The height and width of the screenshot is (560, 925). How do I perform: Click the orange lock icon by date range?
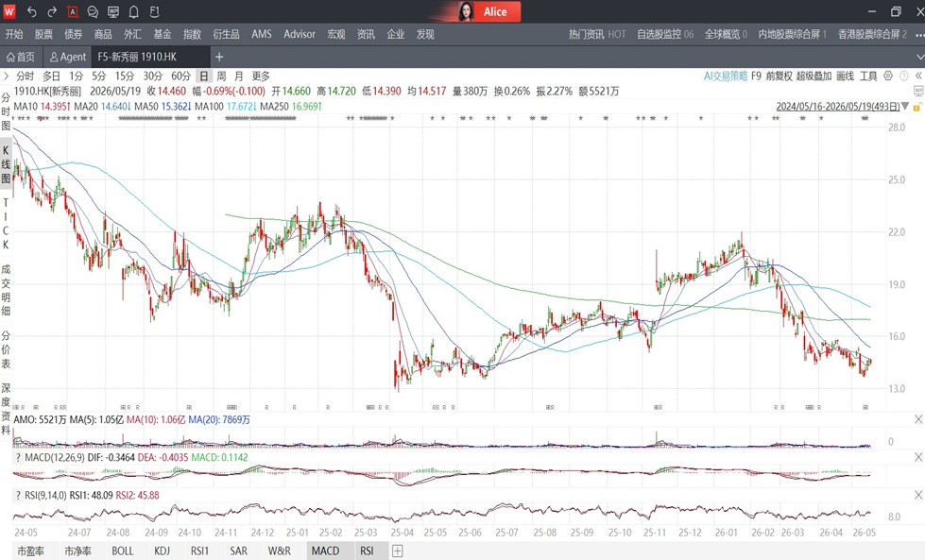tap(916, 107)
